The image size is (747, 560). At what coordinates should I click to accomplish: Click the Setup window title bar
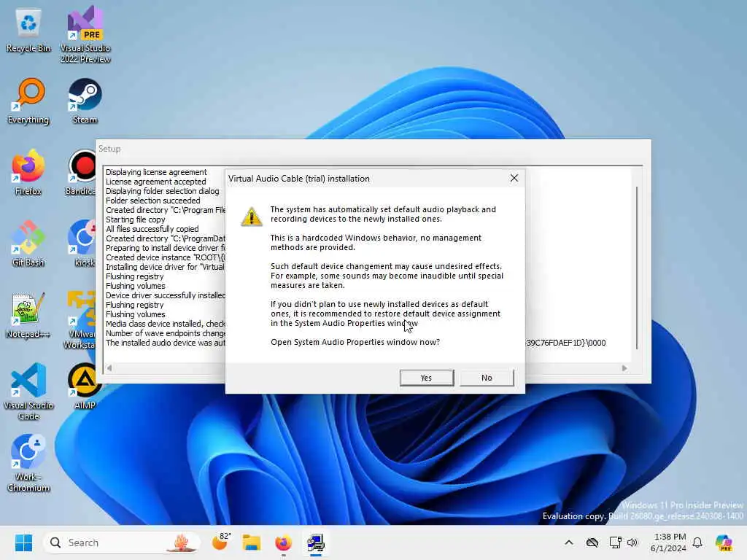pyautogui.click(x=373, y=149)
